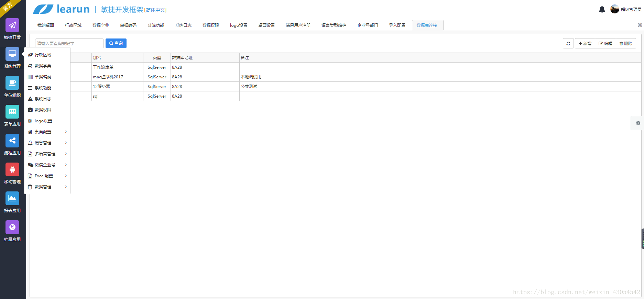Image resolution: width=644 pixels, height=299 pixels.
Task: Switch to the 语言类型维护 tab
Action: (x=334, y=25)
